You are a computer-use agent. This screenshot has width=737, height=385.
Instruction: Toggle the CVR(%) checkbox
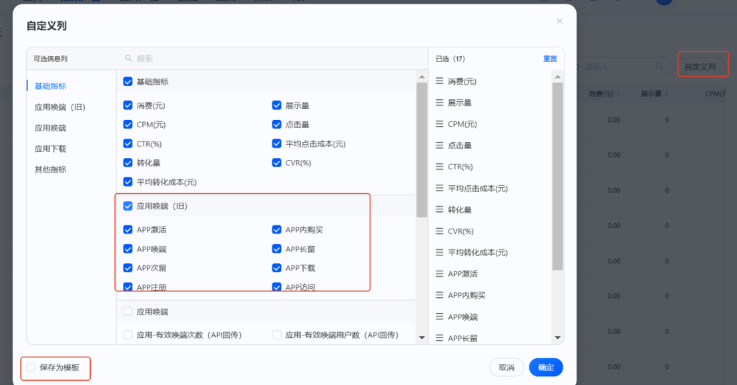[276, 163]
